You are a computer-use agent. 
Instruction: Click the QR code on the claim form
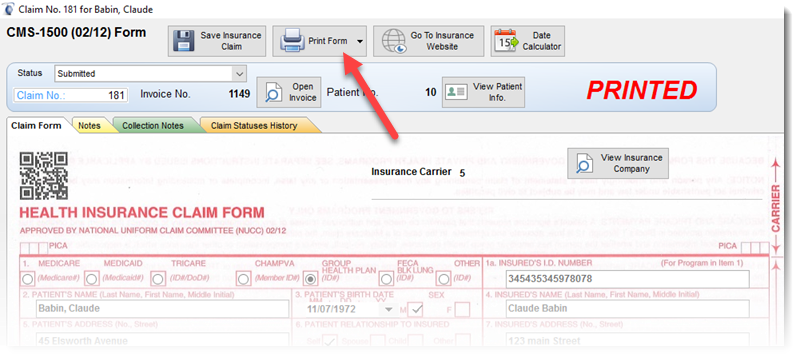44,175
